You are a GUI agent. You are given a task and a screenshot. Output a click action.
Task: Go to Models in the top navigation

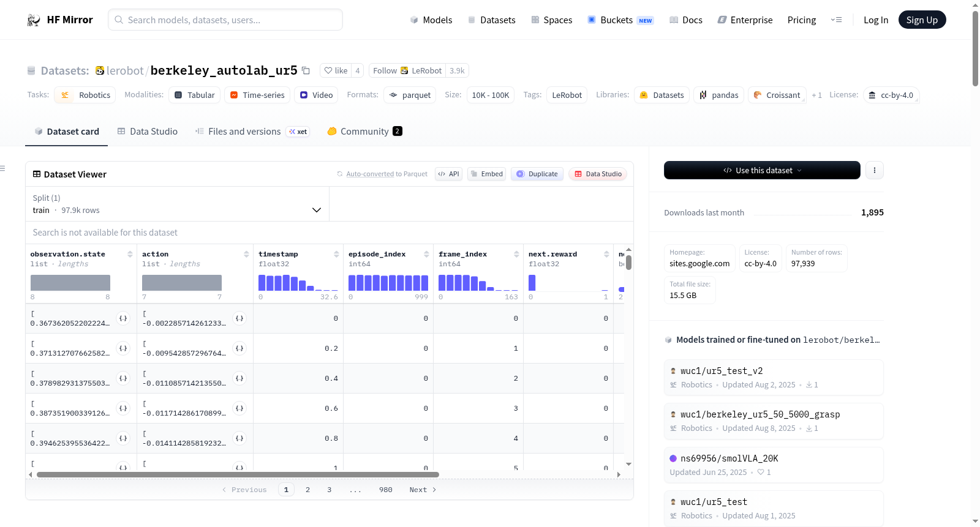pyautogui.click(x=431, y=20)
